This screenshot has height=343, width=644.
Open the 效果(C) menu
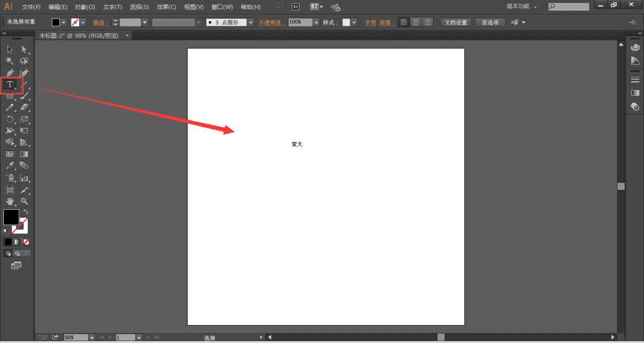pyautogui.click(x=167, y=7)
